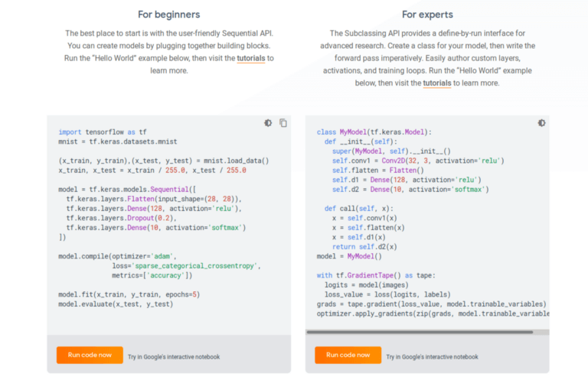Click the "self.d1 = Dense(128, activation='relu')" line
Screen dimensions: 588x377
tap(407, 180)
